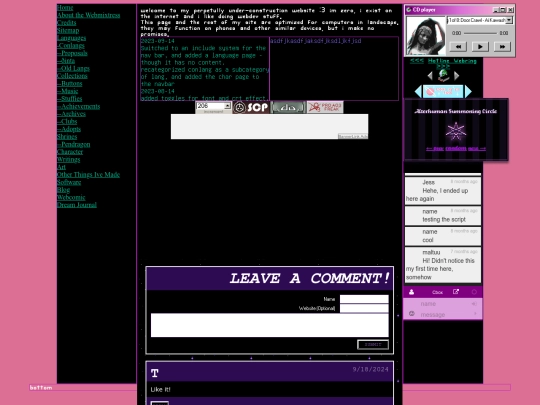The height and width of the screenshot is (405, 540).
Task: Skip to next track in CD player
Action: point(502,46)
